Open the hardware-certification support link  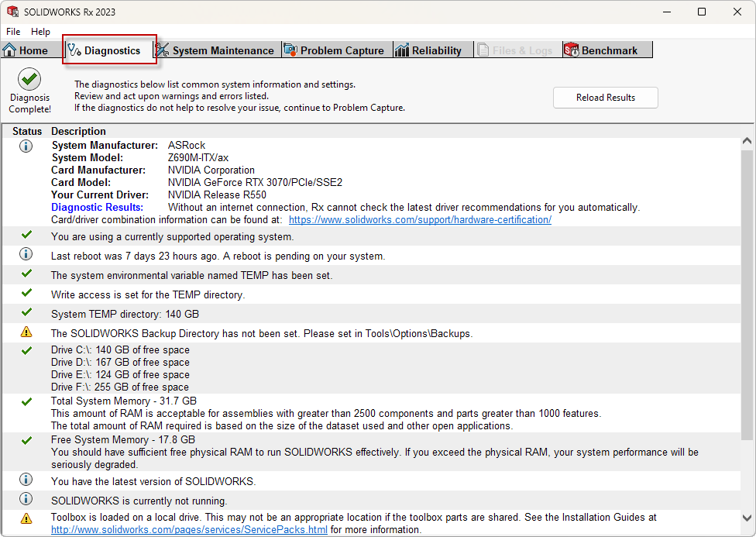pos(420,220)
